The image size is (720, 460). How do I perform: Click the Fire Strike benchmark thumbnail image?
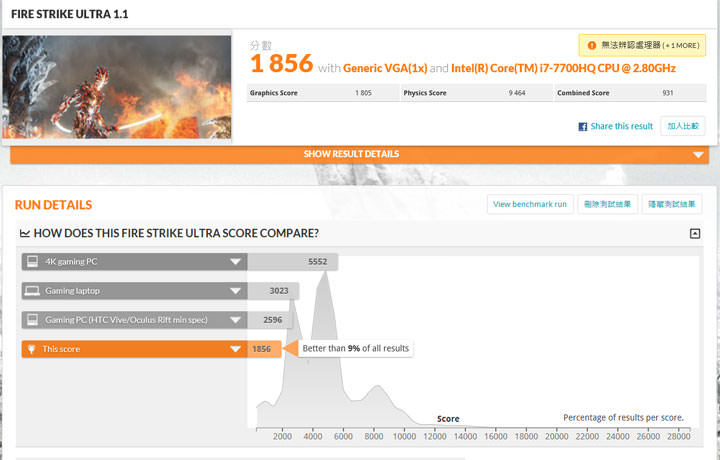[x=117, y=87]
